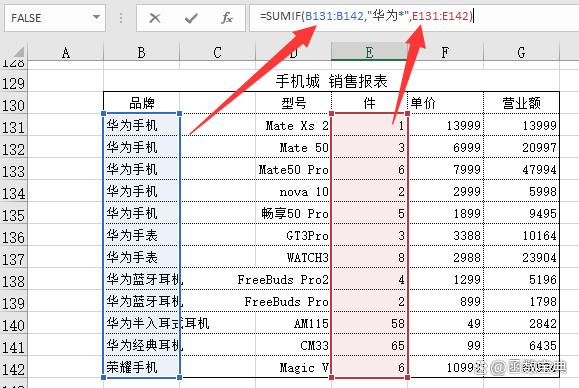Viewport: 579px width, 388px height.
Task: Select row 130 header
Action: coord(14,106)
